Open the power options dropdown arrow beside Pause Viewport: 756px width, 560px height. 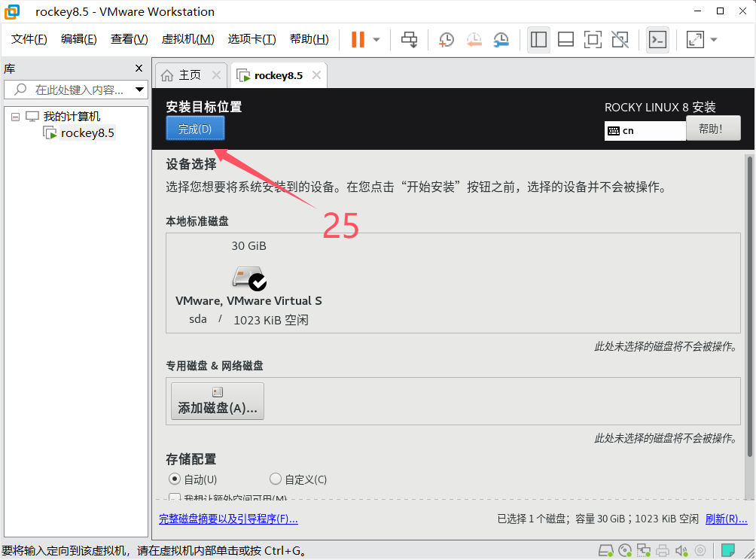[x=376, y=39]
